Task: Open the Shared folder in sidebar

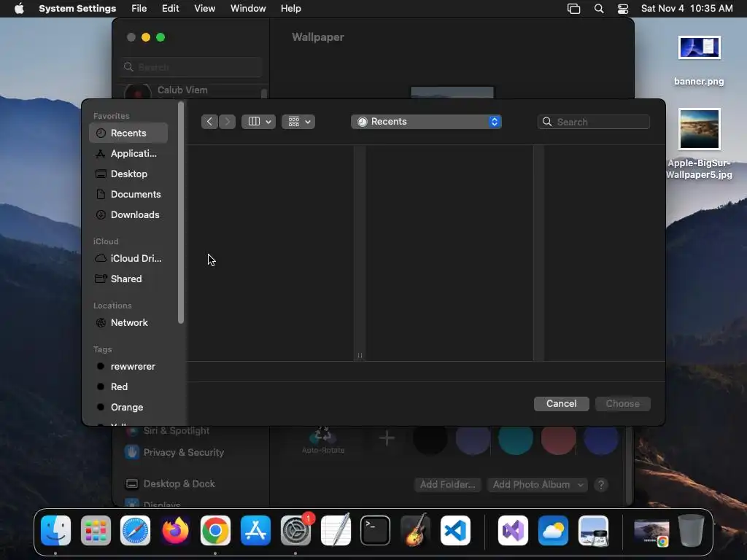Action: coord(128,279)
